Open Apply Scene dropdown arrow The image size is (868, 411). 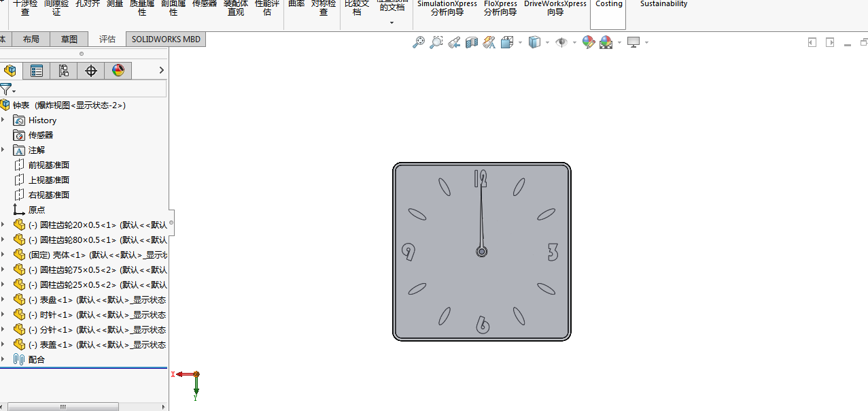click(619, 42)
